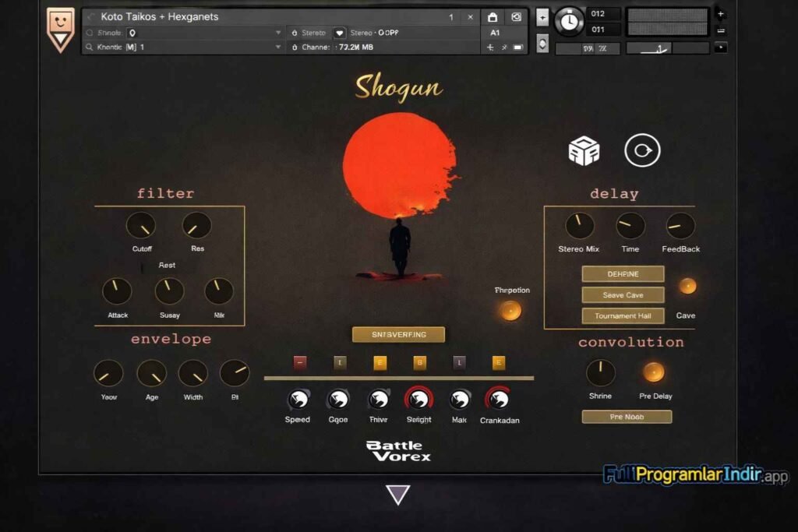Click the dice randomize icon

coord(583,150)
